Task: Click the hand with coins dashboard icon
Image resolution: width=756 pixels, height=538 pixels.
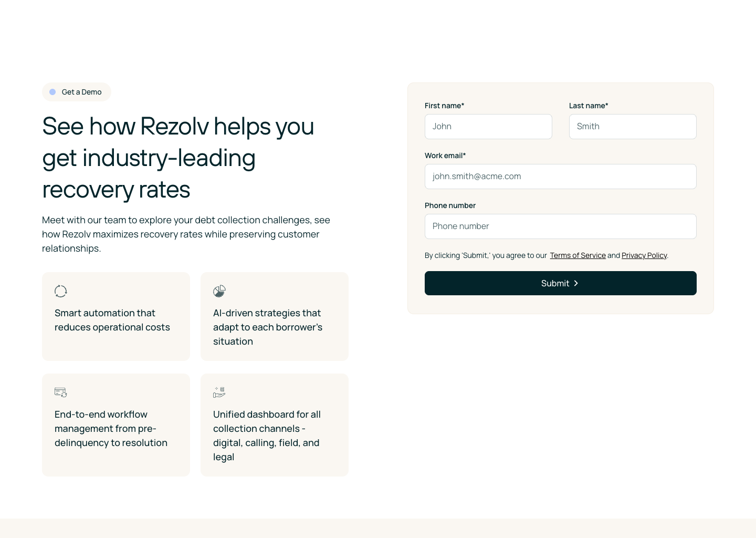Action: pos(219,392)
